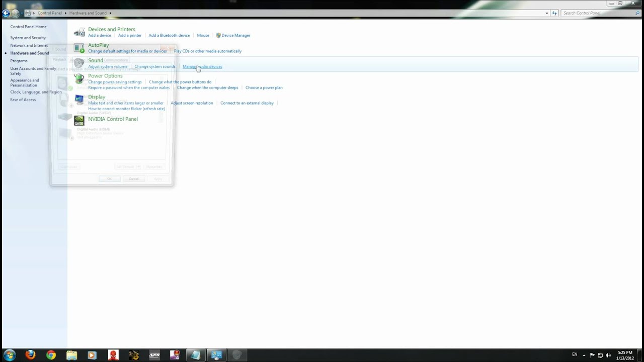This screenshot has height=362, width=644.
Task: Click Add a printer
Action: pyautogui.click(x=130, y=36)
